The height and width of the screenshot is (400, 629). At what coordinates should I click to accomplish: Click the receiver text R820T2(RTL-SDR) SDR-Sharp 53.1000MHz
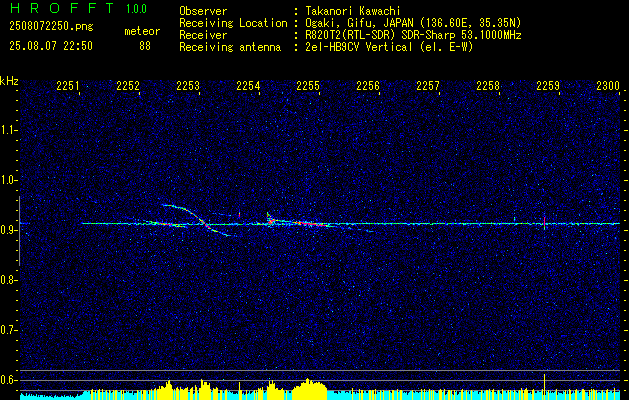tap(413, 35)
